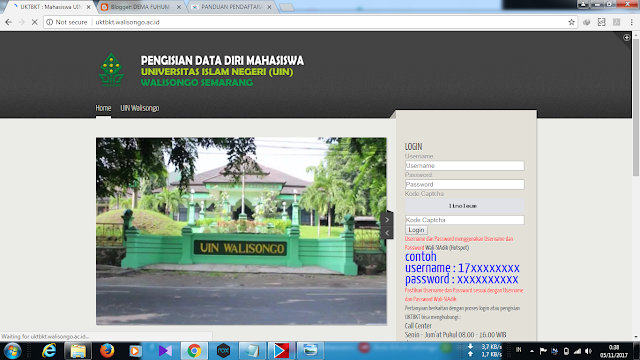Show next slide with right chevron

tap(387, 220)
